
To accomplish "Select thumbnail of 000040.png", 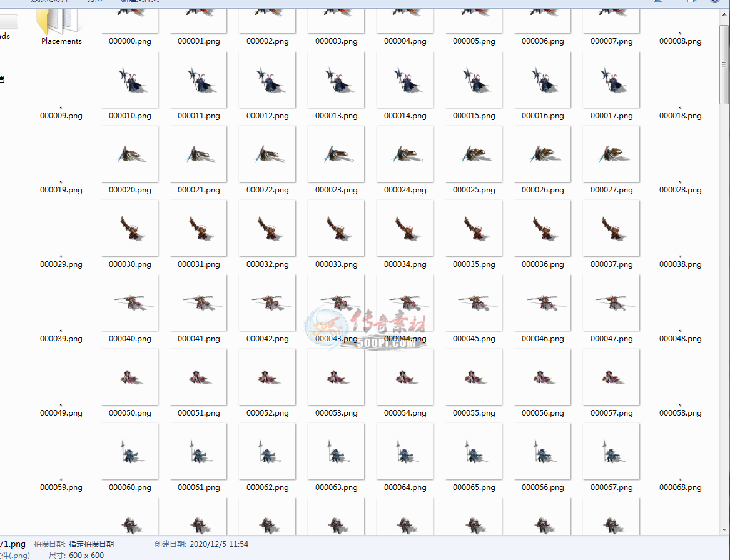I will 129,302.
